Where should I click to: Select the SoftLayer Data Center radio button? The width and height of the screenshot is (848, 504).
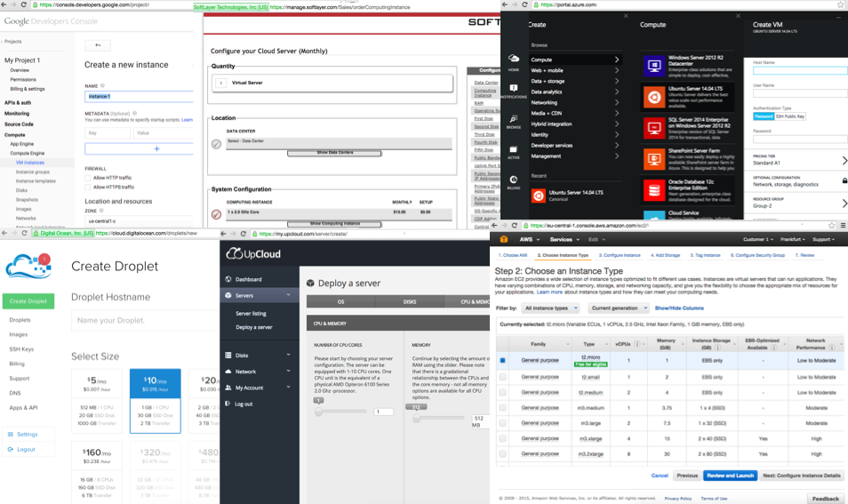coord(216,144)
